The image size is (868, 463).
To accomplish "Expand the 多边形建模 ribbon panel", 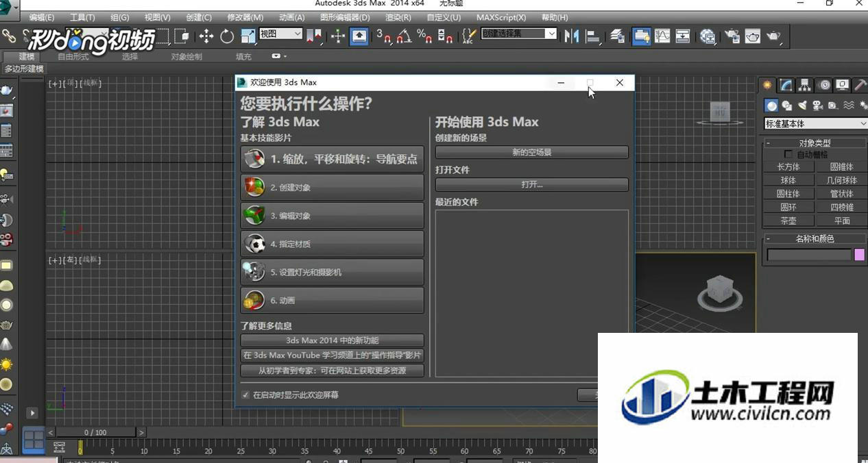I will coord(24,68).
